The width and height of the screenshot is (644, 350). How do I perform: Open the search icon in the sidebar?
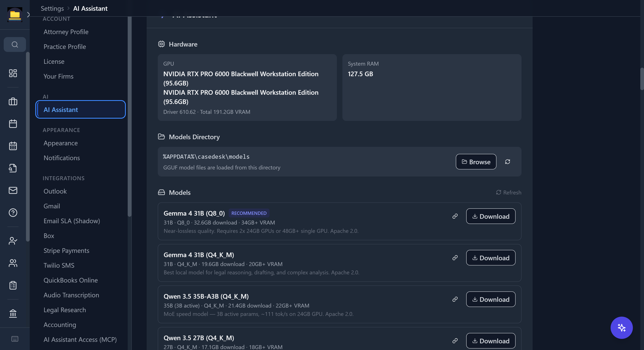click(15, 44)
